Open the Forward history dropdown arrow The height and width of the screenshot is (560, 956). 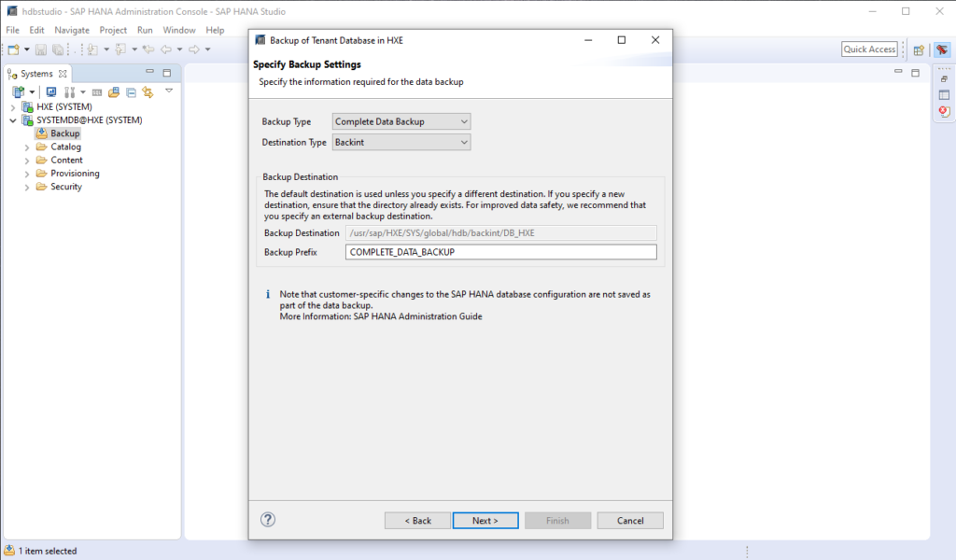[208, 49]
